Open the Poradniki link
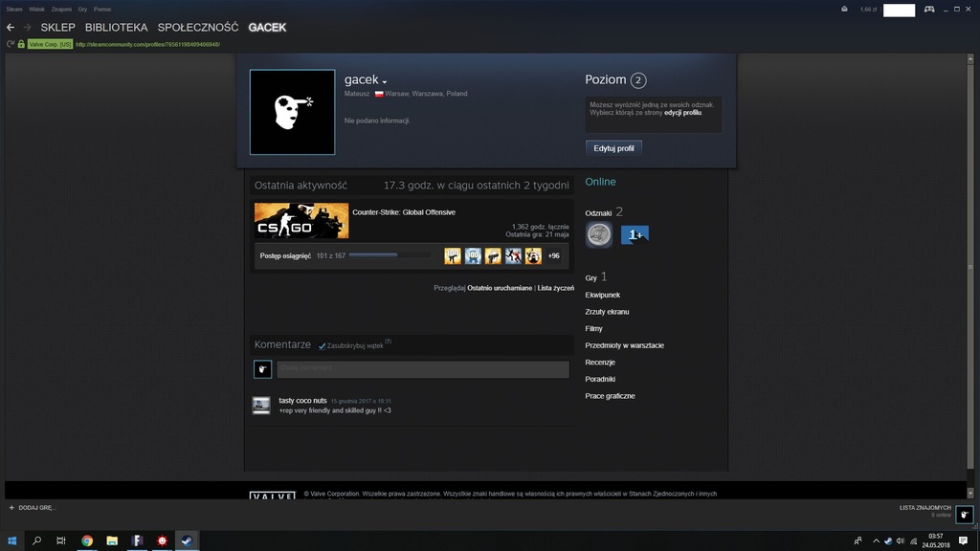 click(x=600, y=379)
